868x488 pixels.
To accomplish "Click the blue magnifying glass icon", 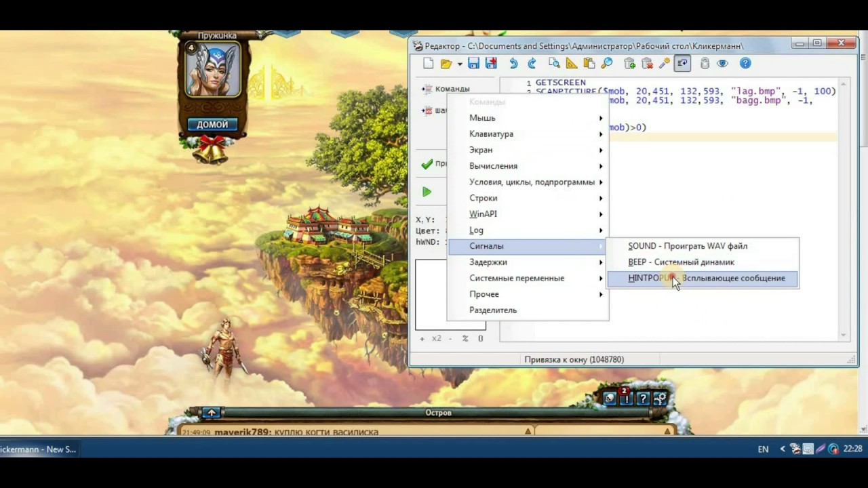I will point(607,64).
